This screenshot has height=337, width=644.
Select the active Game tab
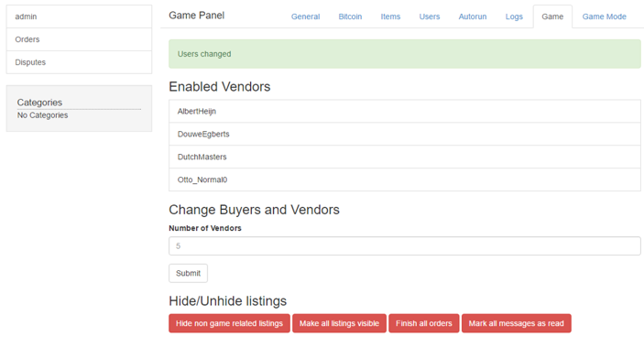pos(552,16)
